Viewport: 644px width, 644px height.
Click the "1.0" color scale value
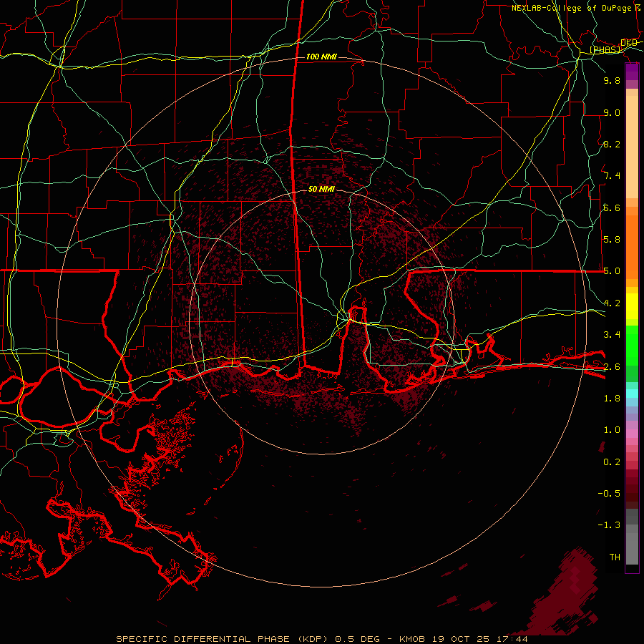coord(612,430)
